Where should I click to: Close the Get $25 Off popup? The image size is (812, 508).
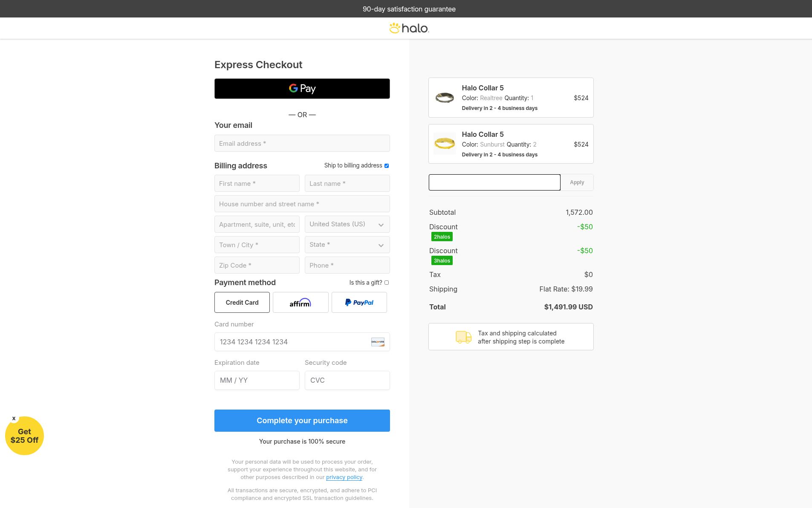tap(14, 419)
